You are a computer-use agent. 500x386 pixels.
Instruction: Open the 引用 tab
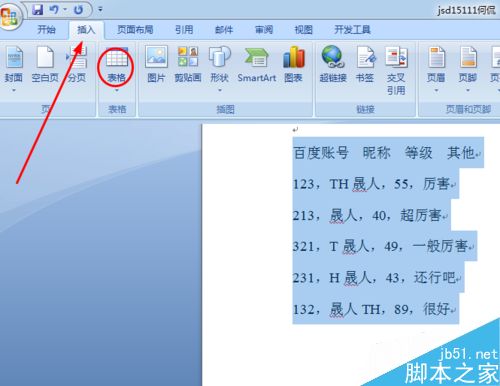(x=184, y=30)
